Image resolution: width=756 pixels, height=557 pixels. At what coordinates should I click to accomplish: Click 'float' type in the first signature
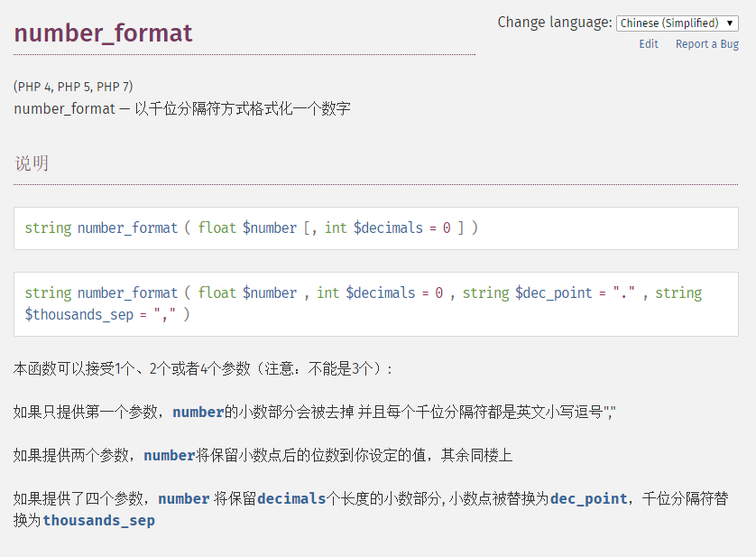[x=217, y=227]
